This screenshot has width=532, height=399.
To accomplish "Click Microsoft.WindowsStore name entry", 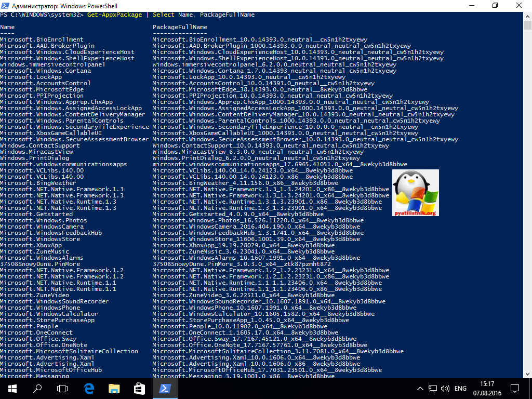I will (x=40, y=239).
